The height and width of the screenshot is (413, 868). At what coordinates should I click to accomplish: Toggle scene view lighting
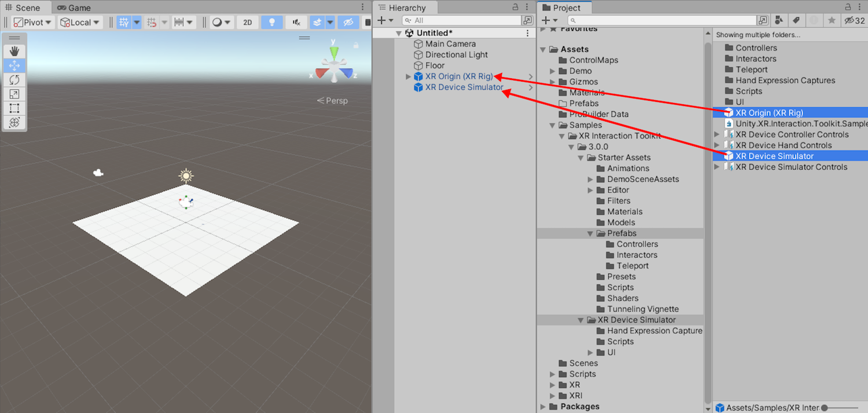tap(270, 21)
